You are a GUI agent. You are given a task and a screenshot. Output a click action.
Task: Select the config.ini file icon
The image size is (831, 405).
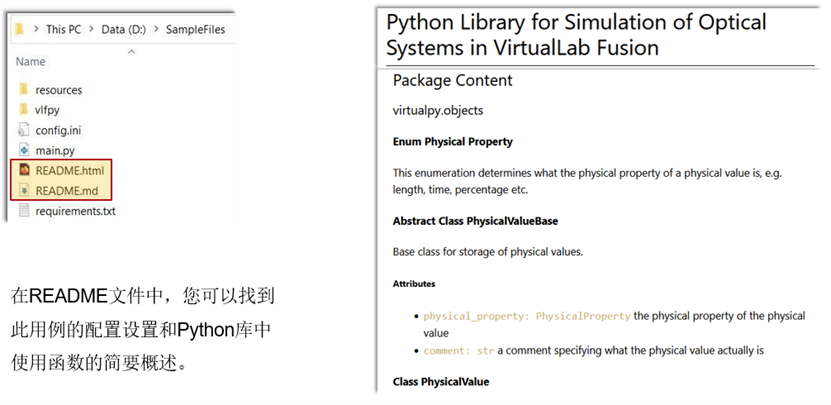[x=23, y=130]
